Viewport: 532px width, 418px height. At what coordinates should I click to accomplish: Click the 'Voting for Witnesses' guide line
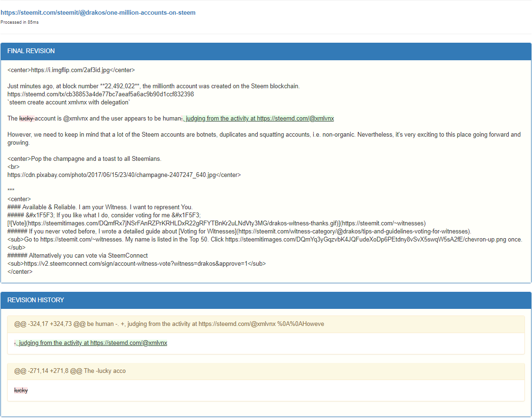coord(240,232)
